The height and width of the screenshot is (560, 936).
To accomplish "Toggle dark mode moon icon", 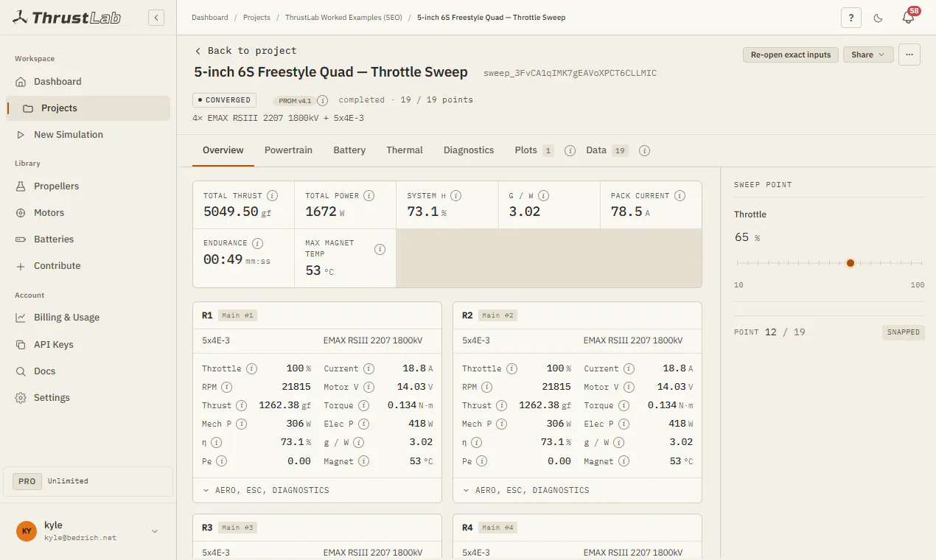I will coord(879,18).
